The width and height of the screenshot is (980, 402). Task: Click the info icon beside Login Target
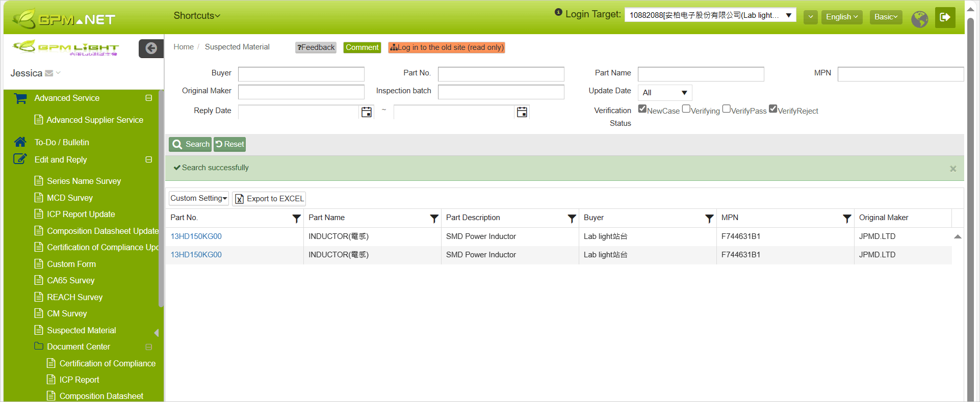point(558,12)
